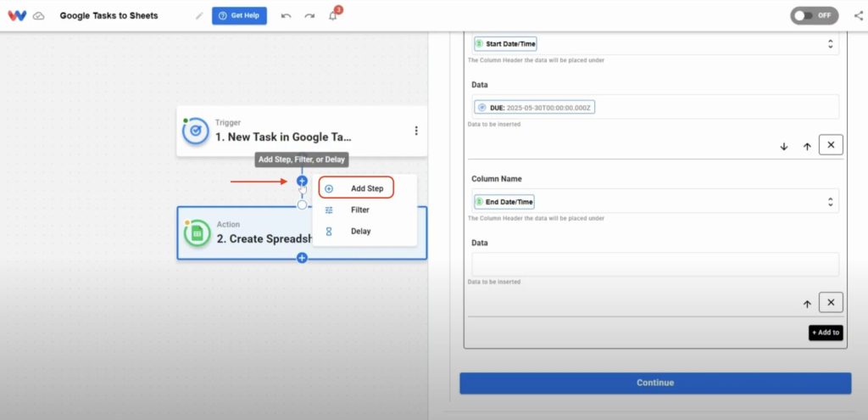Click the Google Tasks trigger icon
868x420 pixels.
[x=196, y=132]
